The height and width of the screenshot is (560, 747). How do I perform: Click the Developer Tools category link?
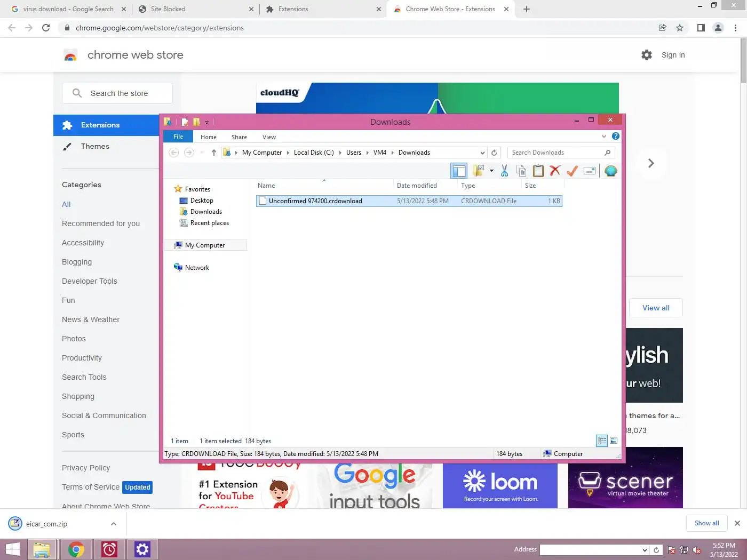click(x=90, y=281)
